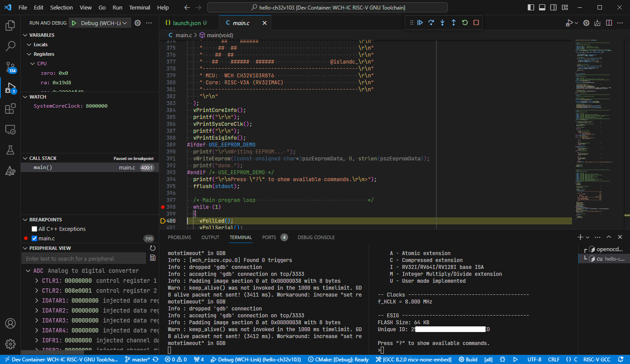Disable the main.c breakpoint checkbox

tap(34, 239)
